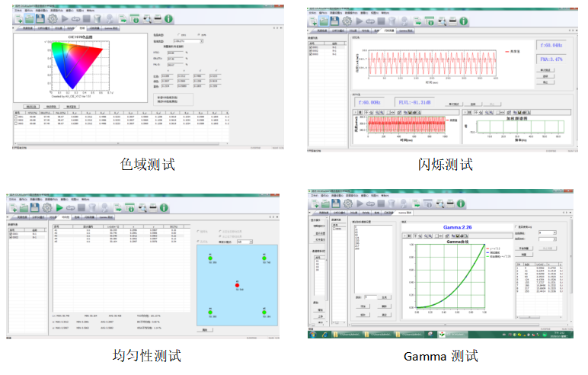The width and height of the screenshot is (588, 375).
Task: Click the floppy-disk Save icon in color gamut window
Action: pyautogui.click(x=40, y=18)
